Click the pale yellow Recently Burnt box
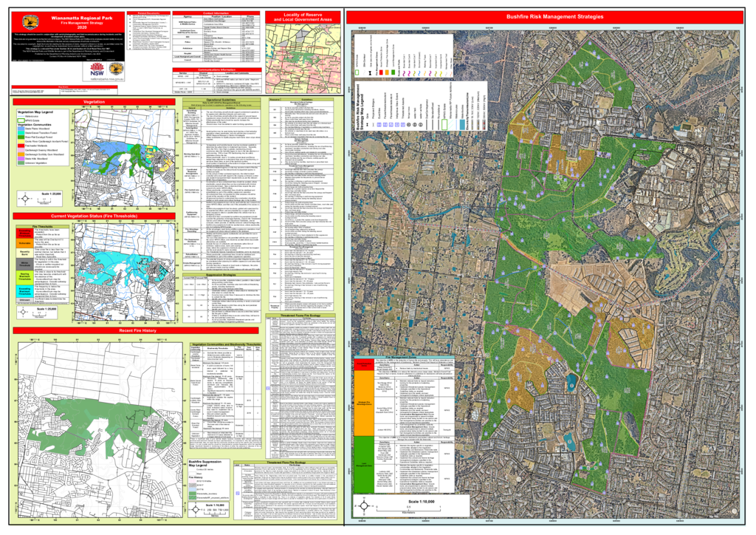 pos(24,253)
